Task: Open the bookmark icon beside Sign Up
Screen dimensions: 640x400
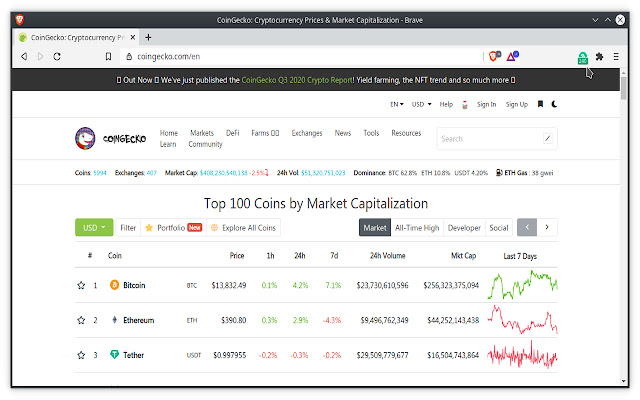Action: point(540,104)
